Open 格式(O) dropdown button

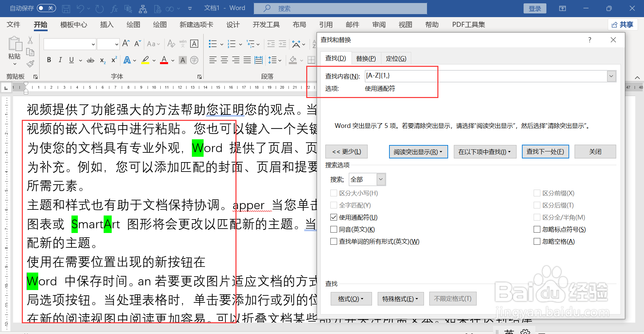(x=351, y=299)
